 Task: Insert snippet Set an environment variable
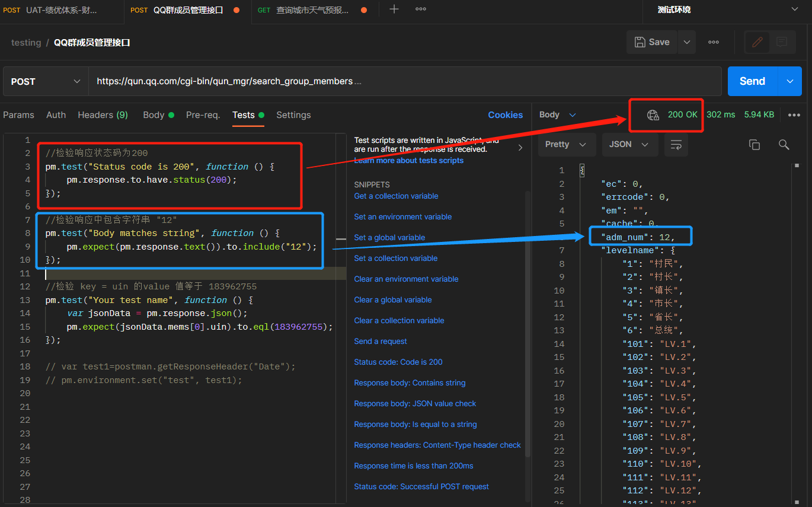tap(403, 217)
